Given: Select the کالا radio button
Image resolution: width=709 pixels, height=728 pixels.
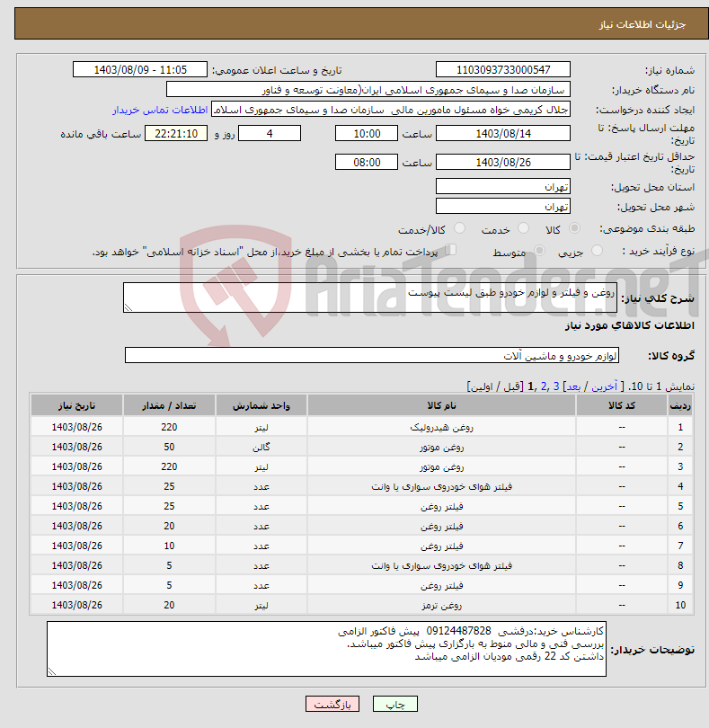Looking at the screenshot, I should [x=574, y=228].
